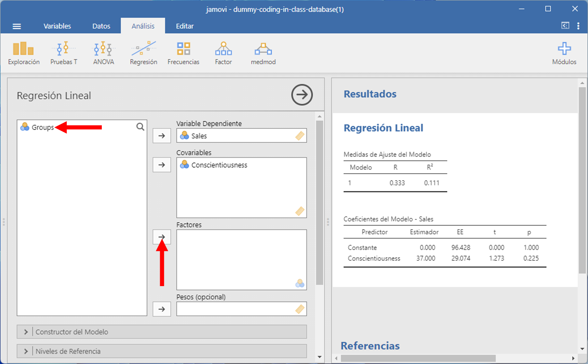Image resolution: width=588 pixels, height=364 pixels.
Task: Close options panel with circled arrow
Action: (302, 95)
